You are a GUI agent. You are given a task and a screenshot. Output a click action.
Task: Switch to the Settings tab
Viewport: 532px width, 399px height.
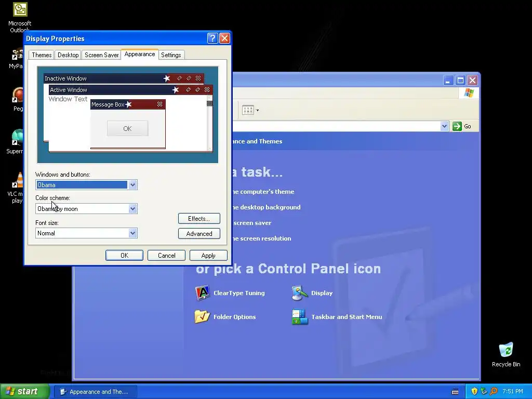(171, 55)
